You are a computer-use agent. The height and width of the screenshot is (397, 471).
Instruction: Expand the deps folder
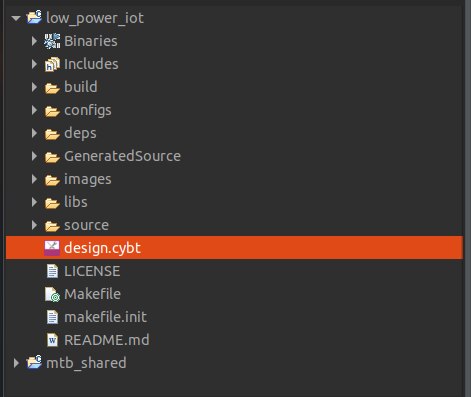coord(34,133)
